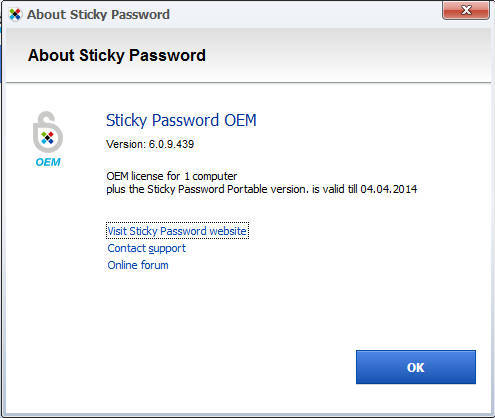The width and height of the screenshot is (495, 418).
Task: Click the Version 6.0.9.439 text
Action: tap(150, 144)
